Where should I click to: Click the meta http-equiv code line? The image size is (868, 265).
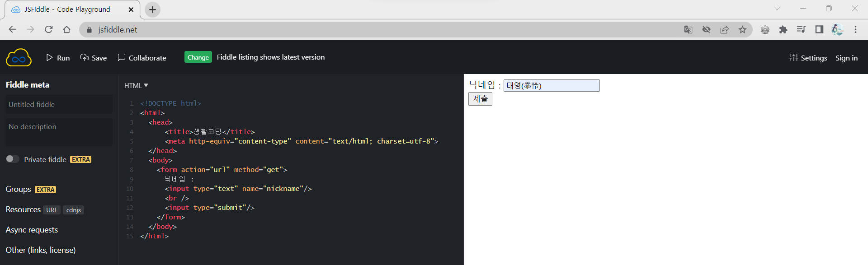click(x=302, y=141)
